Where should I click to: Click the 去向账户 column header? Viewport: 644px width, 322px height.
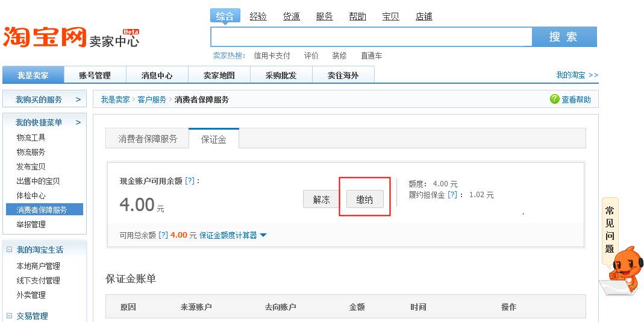pos(281,307)
